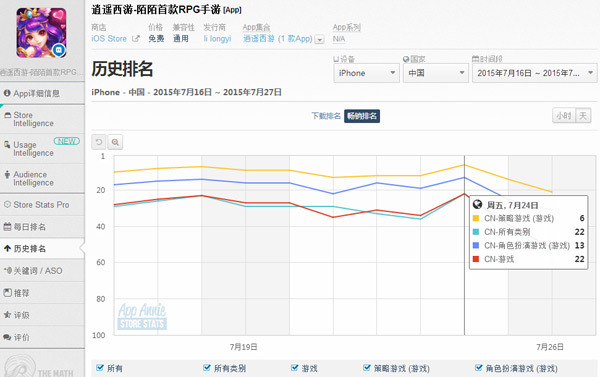Click the external link icon beside iOS Store
Viewport: 600px width, 377px height.
pos(136,38)
